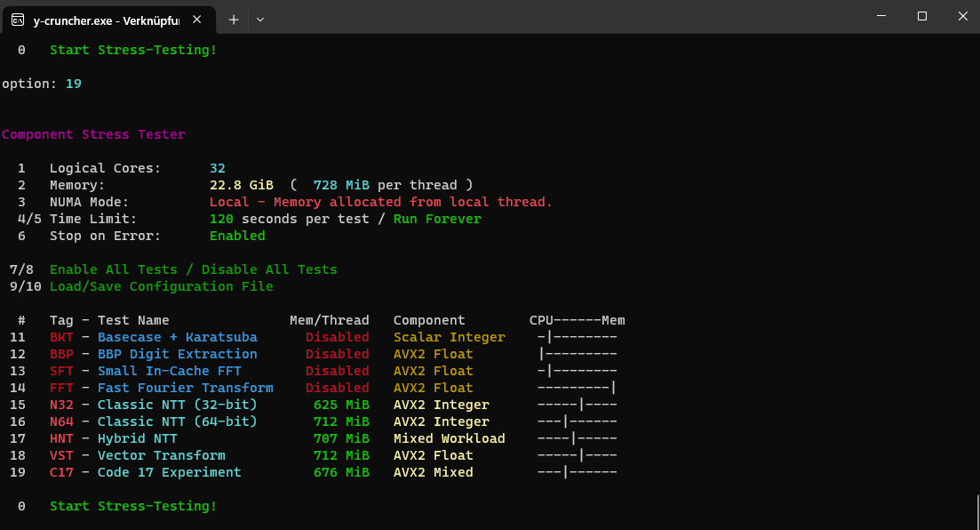Click the C17 tag
980x530 pixels.
61,472
